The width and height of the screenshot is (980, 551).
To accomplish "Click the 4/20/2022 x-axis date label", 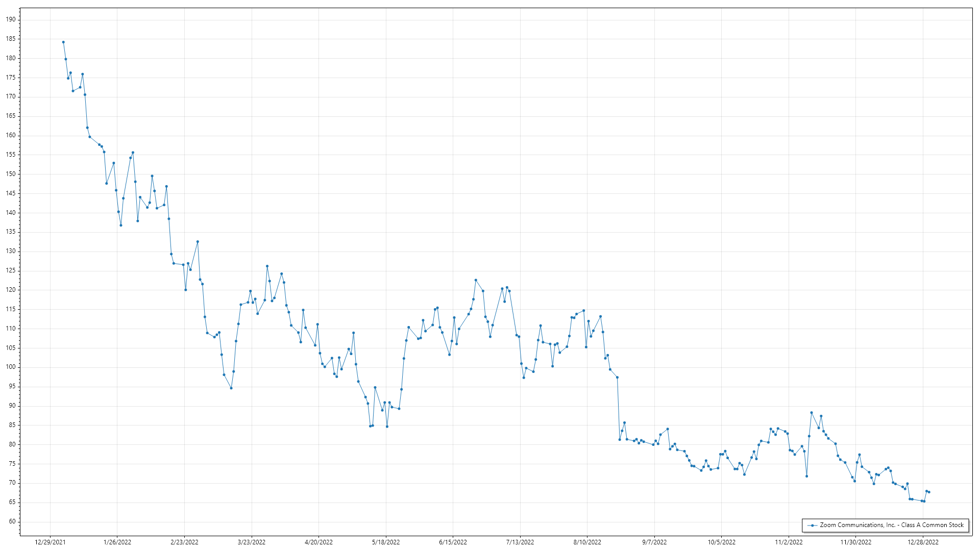I will (x=318, y=542).
